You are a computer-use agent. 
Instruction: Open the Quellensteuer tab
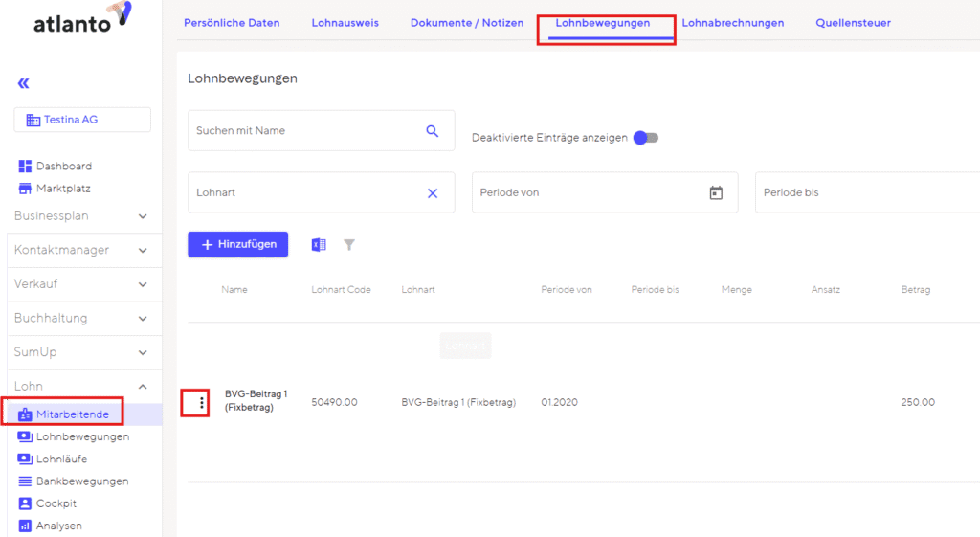tap(854, 23)
